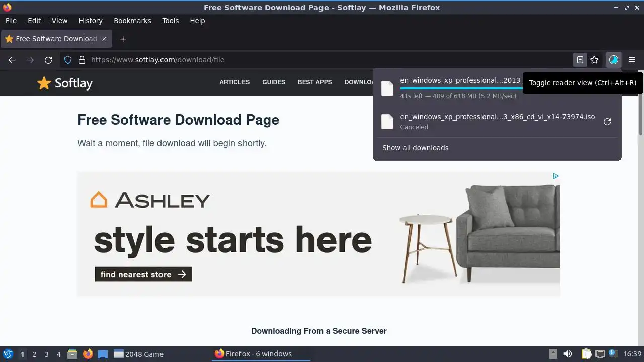Click Firefox logo in title bar

pyautogui.click(x=7, y=8)
